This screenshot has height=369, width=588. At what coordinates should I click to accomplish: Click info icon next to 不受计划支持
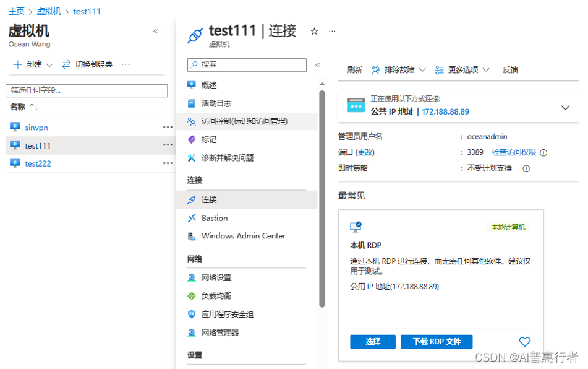[x=526, y=168]
